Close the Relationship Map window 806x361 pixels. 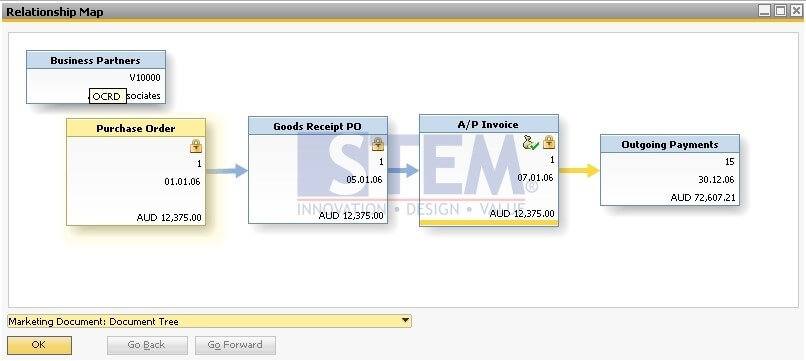pos(796,10)
